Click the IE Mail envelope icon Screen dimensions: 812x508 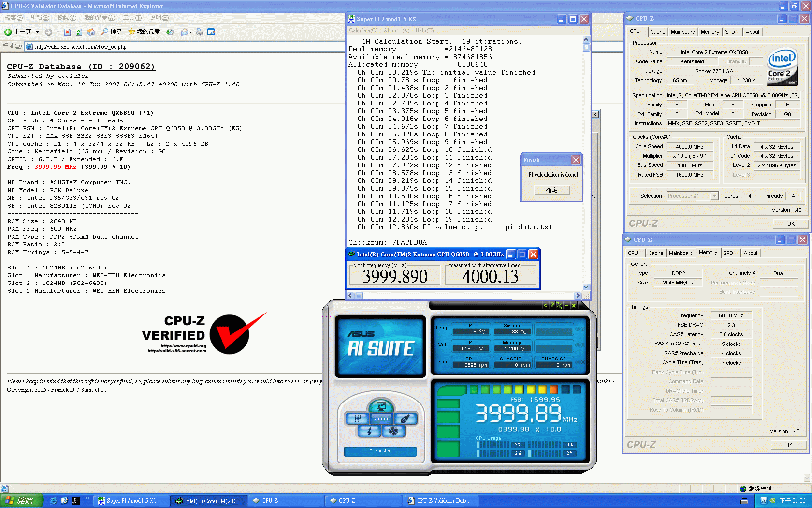click(x=184, y=32)
